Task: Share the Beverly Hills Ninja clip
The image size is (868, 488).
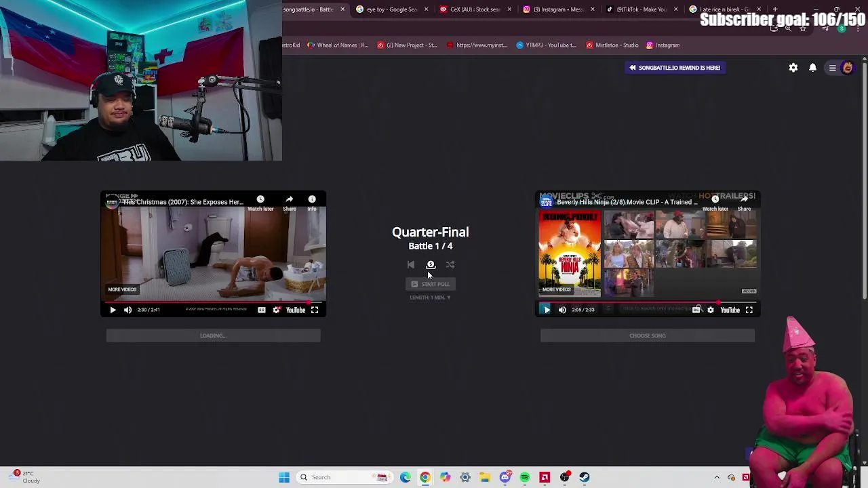Action: click(744, 202)
